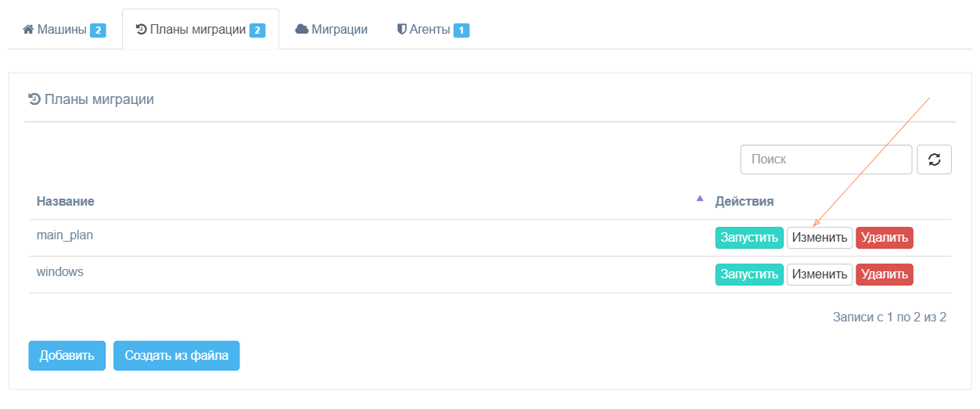
Task: Edit the windows migration plan
Action: pyautogui.click(x=819, y=274)
